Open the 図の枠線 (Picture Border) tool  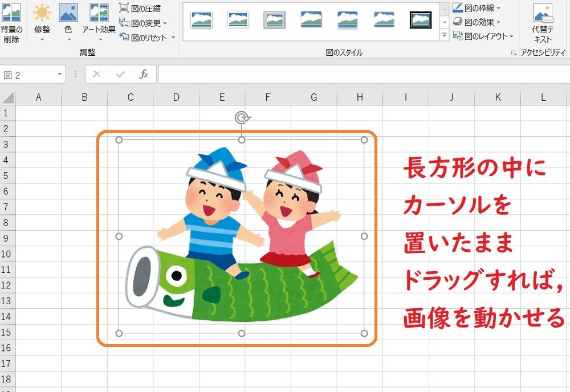coord(473,7)
